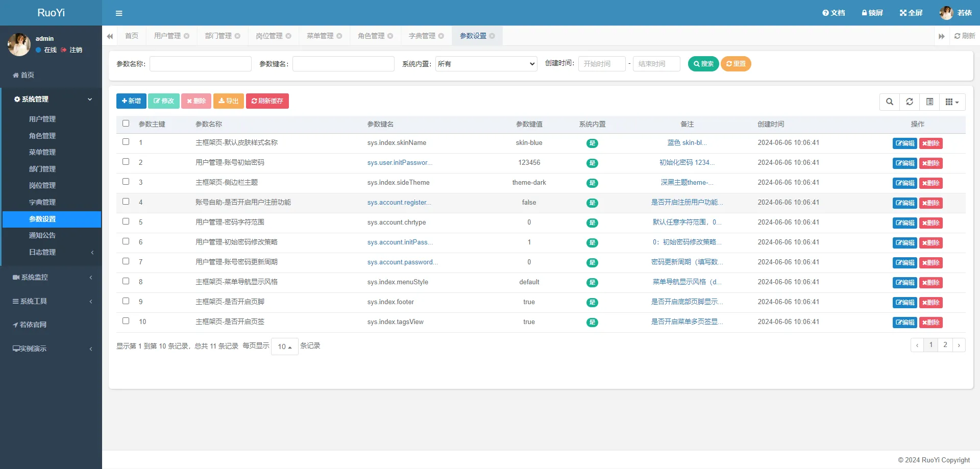This screenshot has width=980, height=469.
Task: Expand the 系统工具 sidebar menu
Action: tap(51, 301)
